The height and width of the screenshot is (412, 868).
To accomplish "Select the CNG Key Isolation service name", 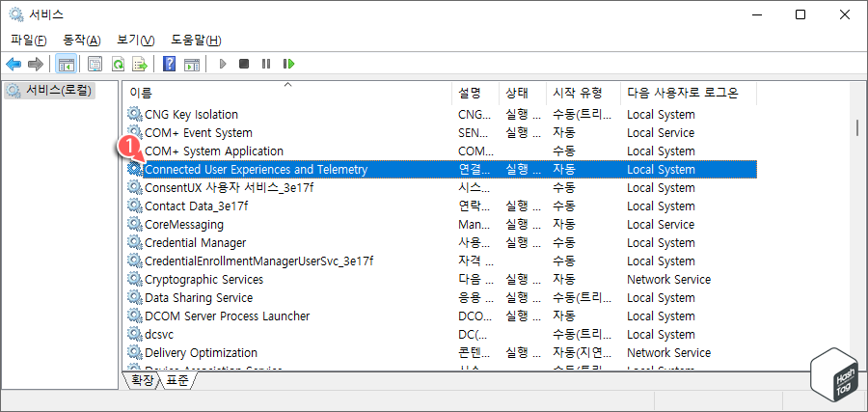I will click(192, 115).
